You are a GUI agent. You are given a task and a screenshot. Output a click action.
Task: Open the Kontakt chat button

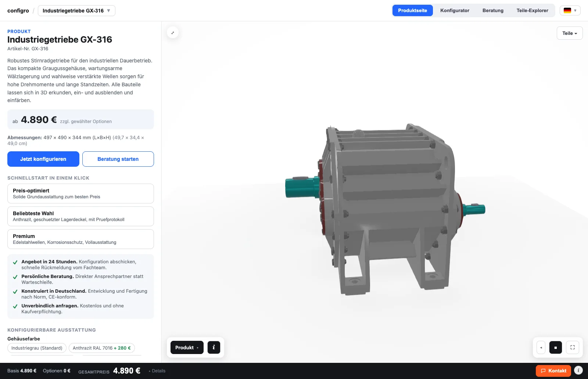point(553,371)
